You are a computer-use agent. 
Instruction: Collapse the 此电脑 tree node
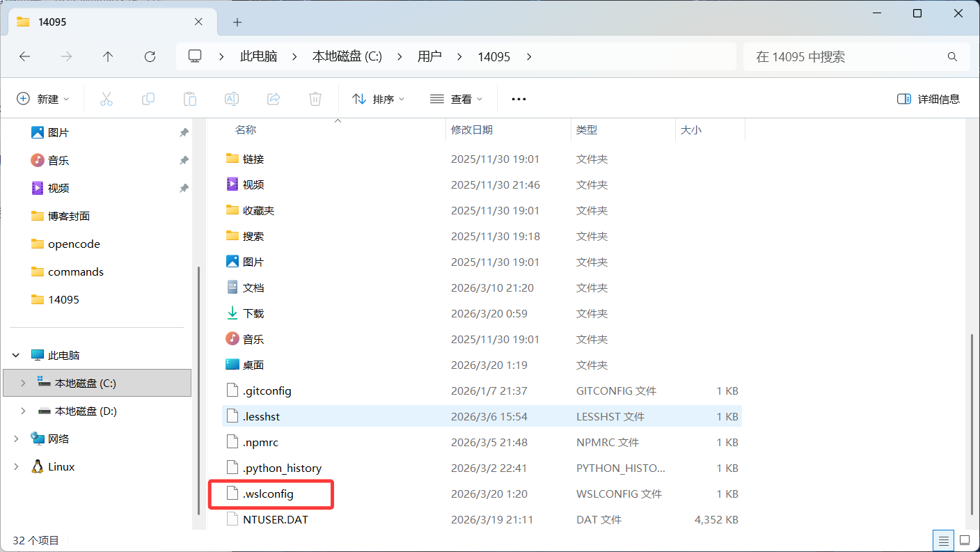pos(17,356)
